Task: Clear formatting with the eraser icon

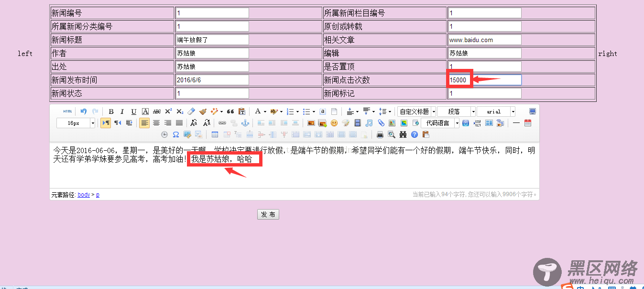Action: pos(191,111)
